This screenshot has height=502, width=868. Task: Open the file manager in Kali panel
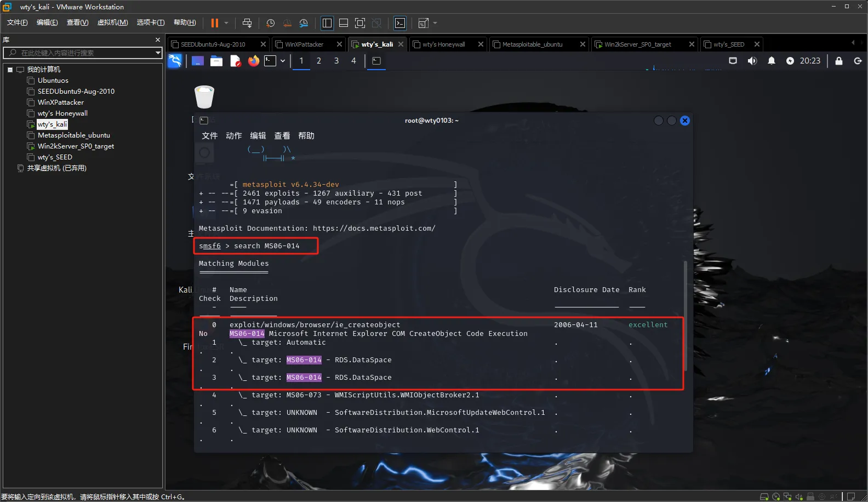216,61
